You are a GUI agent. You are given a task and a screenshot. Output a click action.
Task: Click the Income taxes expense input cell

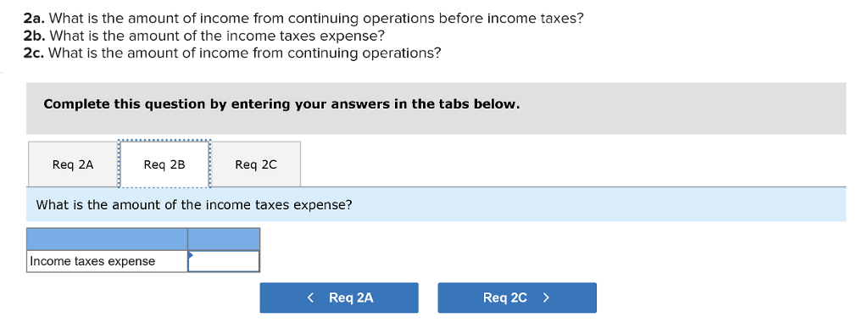pyautogui.click(x=224, y=261)
